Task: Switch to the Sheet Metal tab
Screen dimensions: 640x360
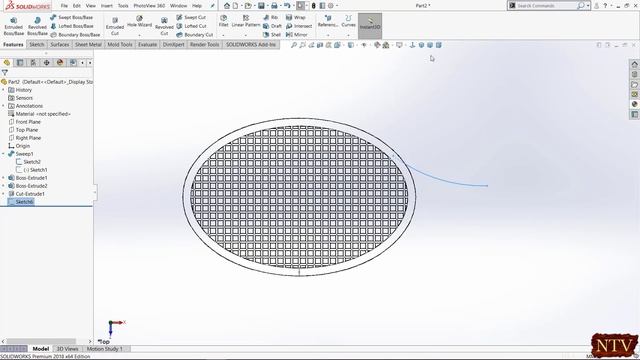Action: coord(88,44)
